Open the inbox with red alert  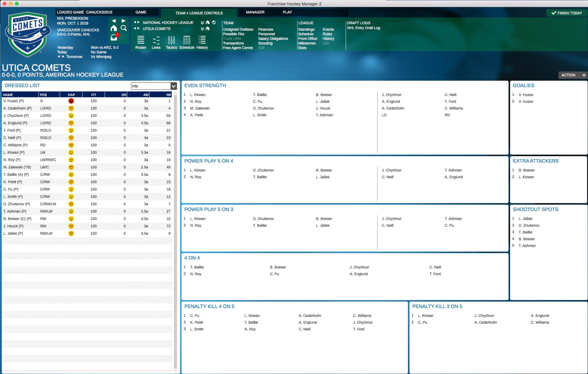pyautogui.click(x=114, y=37)
